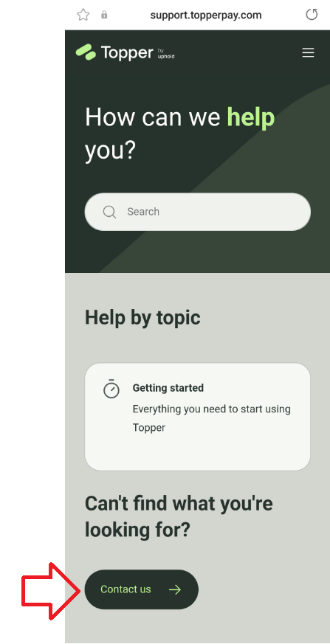
Task: Click the arrow inside Contact us button
Action: click(x=175, y=590)
